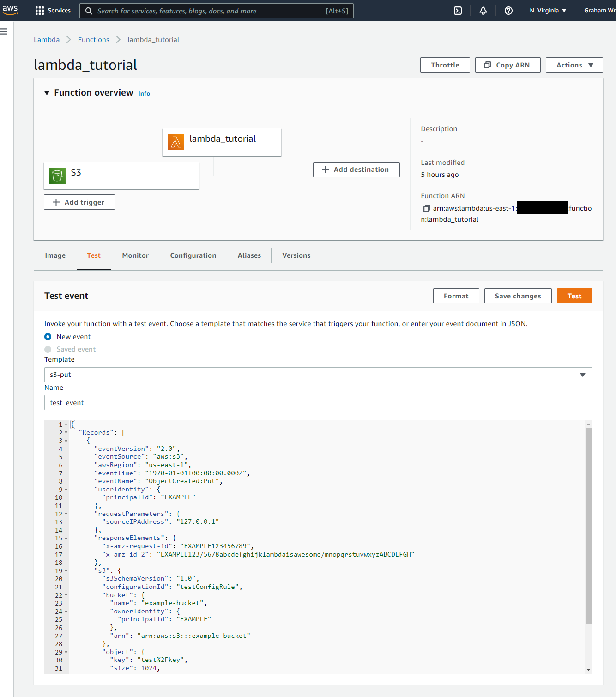Click the AWS search input field

click(x=217, y=11)
